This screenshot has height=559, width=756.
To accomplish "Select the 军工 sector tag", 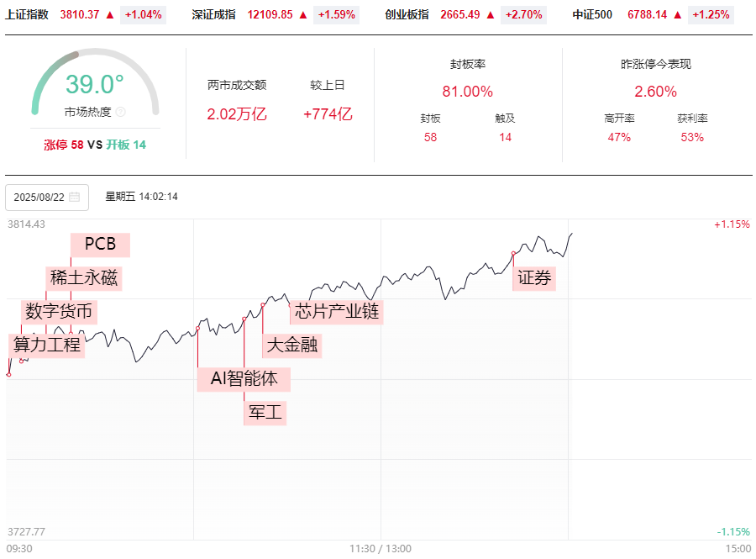I will (x=265, y=413).
